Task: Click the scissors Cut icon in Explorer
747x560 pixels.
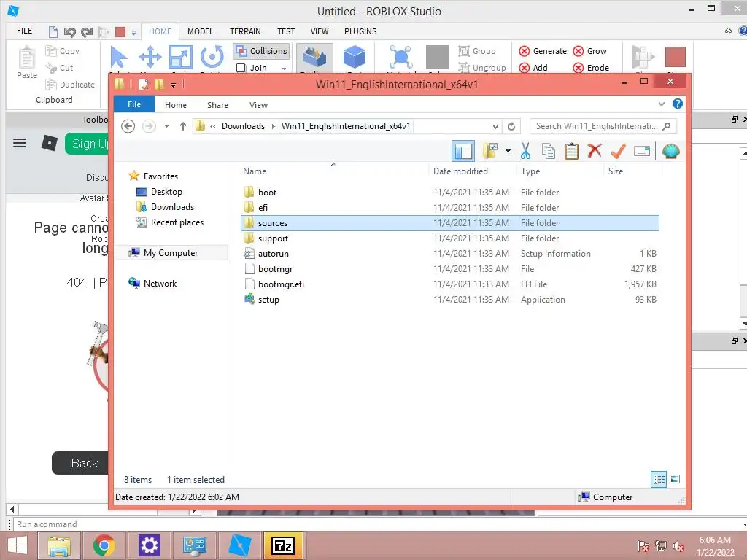Action: tap(525, 151)
